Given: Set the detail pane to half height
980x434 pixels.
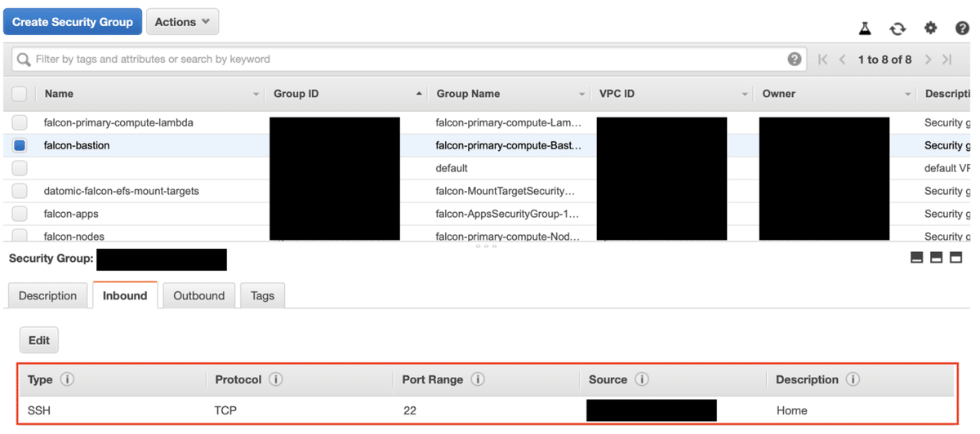Looking at the screenshot, I should tap(936, 258).
